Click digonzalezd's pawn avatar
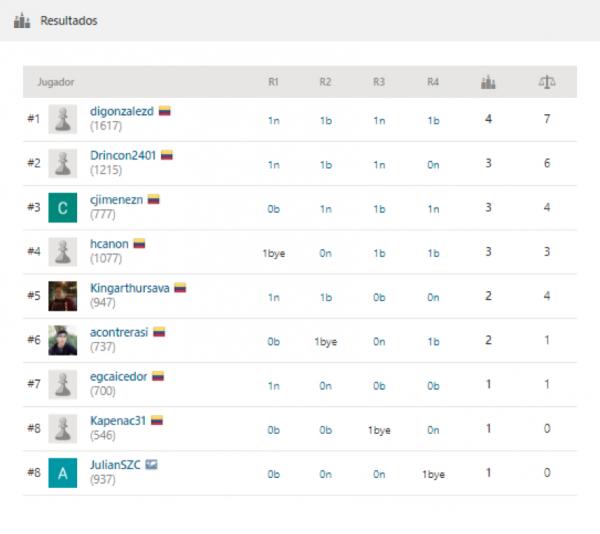This screenshot has height=534, width=600. click(63, 119)
